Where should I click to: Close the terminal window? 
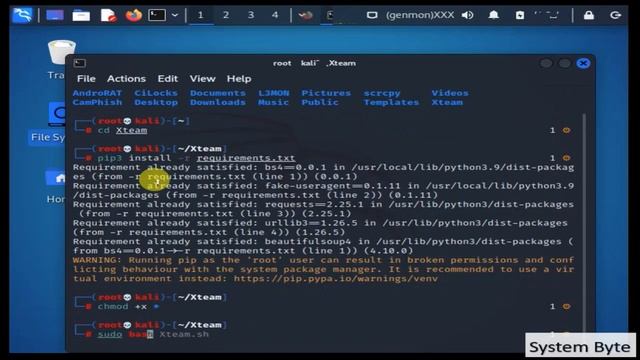click(x=583, y=63)
